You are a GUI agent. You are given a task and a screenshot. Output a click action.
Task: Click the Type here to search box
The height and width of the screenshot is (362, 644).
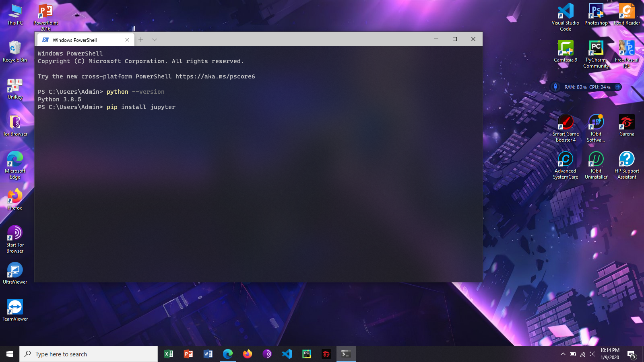point(89,354)
